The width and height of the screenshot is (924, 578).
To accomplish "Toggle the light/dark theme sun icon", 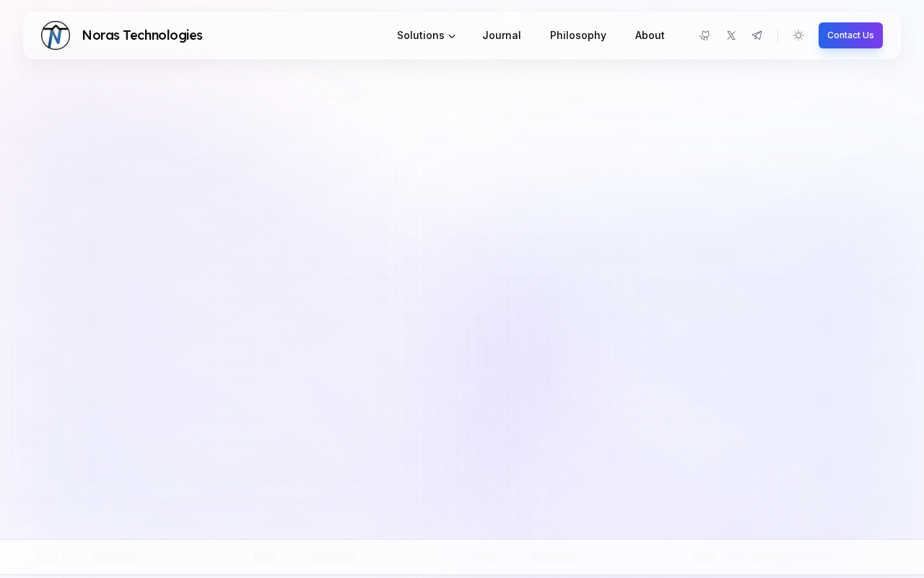I will pyautogui.click(x=798, y=35).
